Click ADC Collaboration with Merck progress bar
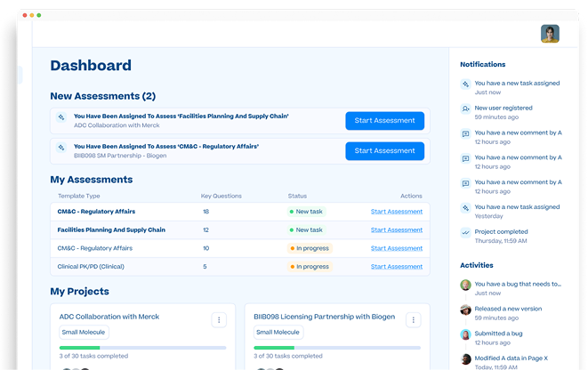The height and width of the screenshot is (370, 588). [x=142, y=348]
